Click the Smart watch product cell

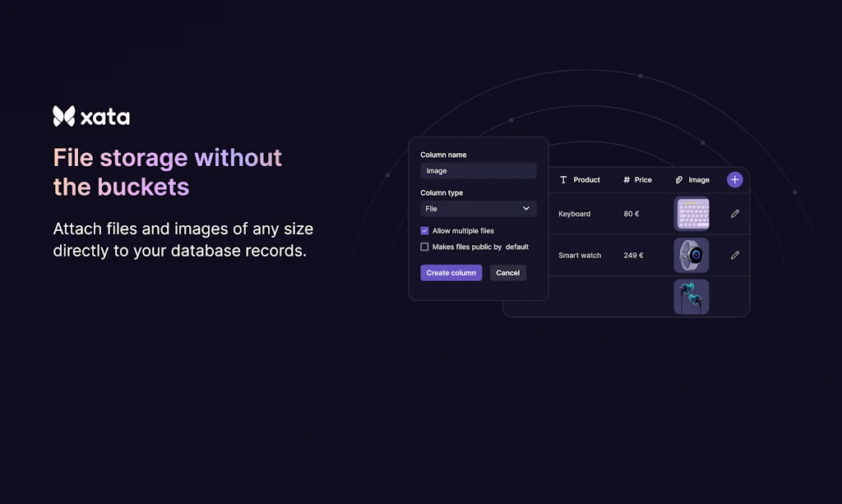(x=580, y=256)
